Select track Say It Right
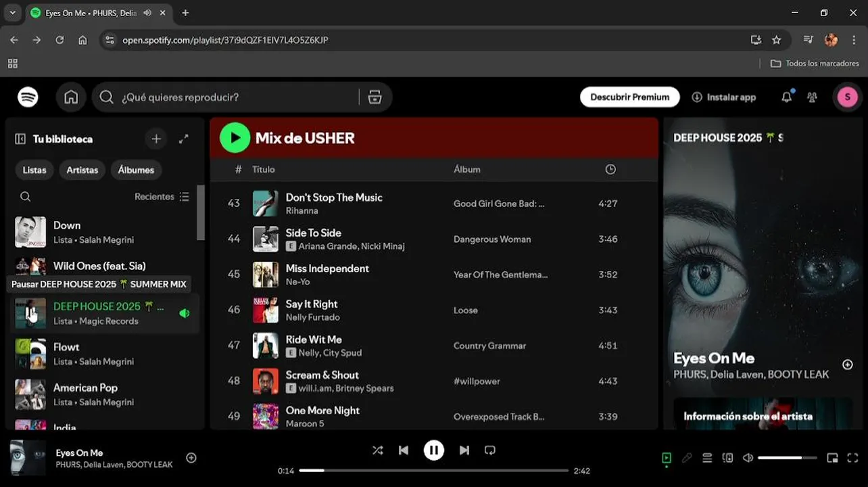This screenshot has height=487, width=868. click(x=311, y=304)
